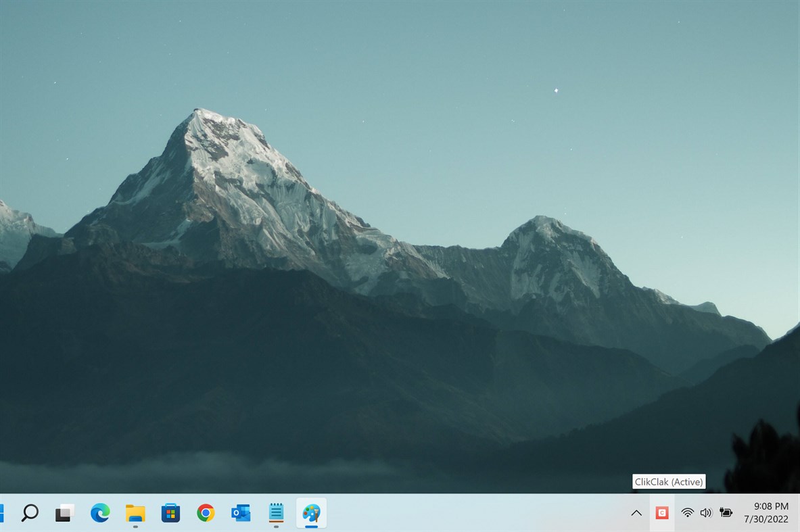Screen dimensions: 800x532
Task: Open Task View
Action: (64, 513)
